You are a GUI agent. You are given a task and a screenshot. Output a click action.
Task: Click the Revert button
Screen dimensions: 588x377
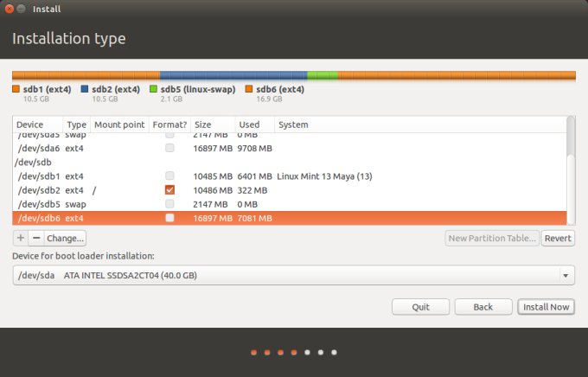pyautogui.click(x=558, y=239)
